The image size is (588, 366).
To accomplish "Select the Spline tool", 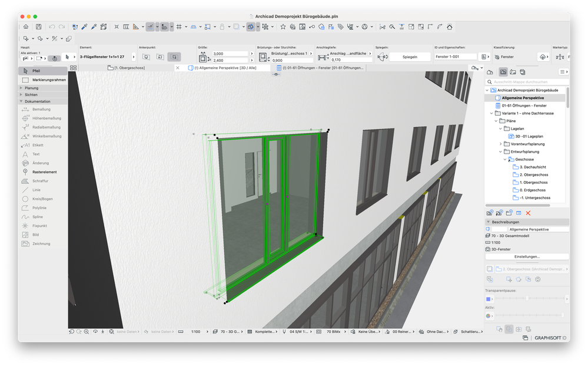I will tap(38, 217).
